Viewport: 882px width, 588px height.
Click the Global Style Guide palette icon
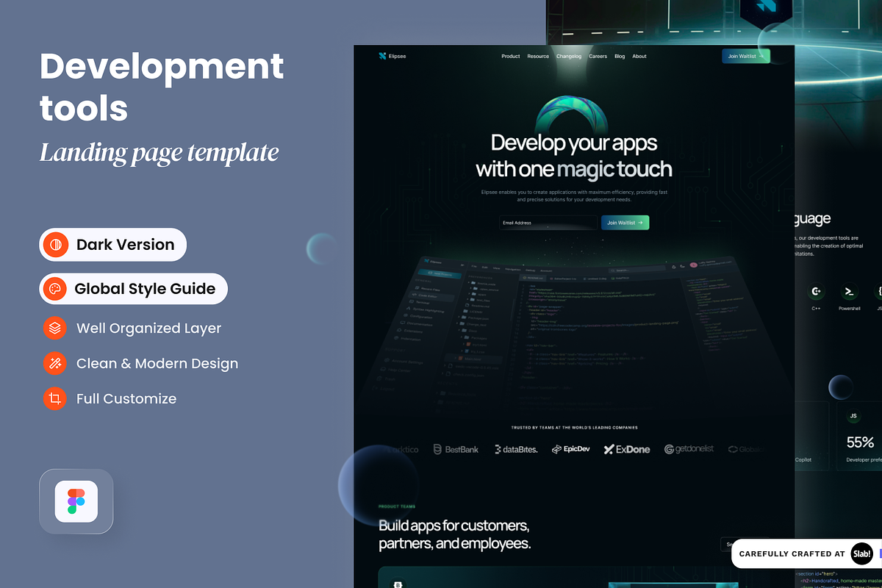56,289
